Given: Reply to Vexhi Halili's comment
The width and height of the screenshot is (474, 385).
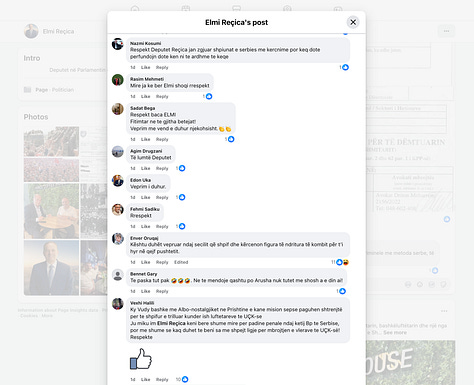Looking at the screenshot, I should pos(162,379).
